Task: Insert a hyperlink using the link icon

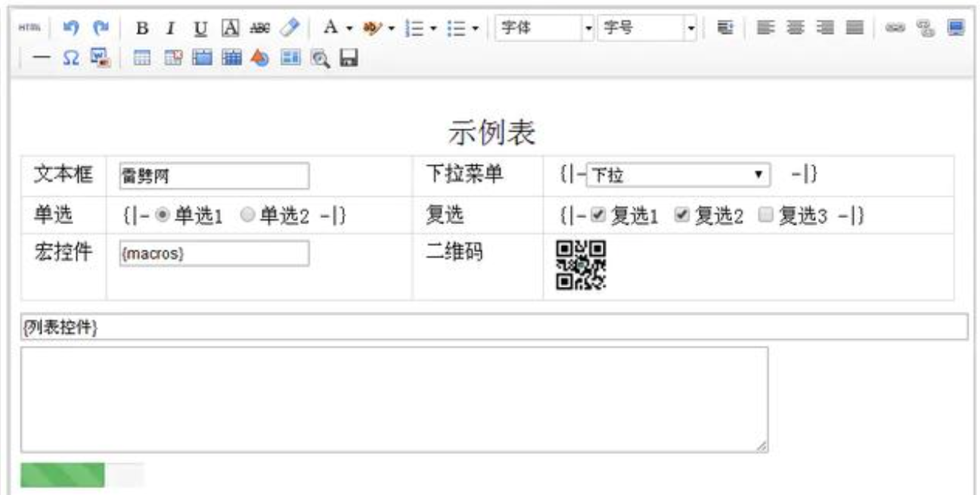Action: (x=894, y=28)
